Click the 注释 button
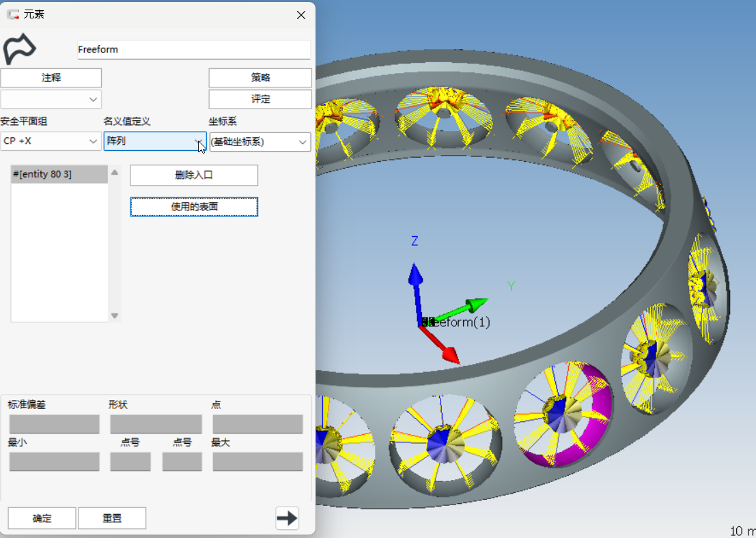 point(51,78)
